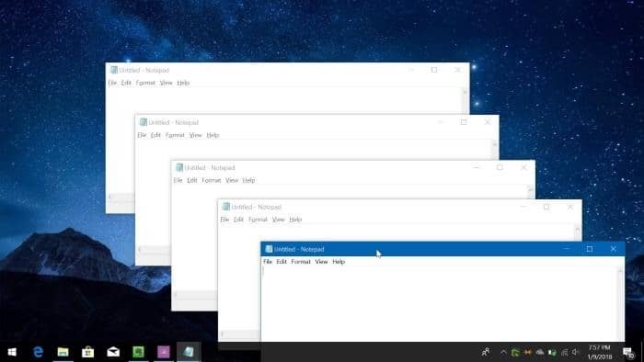Open View menu in the second-from-back Notepad window
The width and height of the screenshot is (644, 362).
(x=195, y=135)
